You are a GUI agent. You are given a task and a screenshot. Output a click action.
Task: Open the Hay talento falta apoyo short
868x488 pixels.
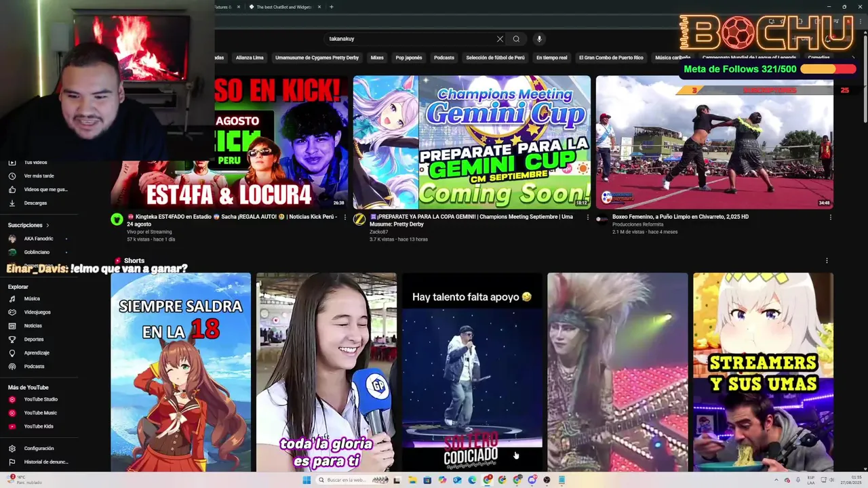click(x=472, y=371)
